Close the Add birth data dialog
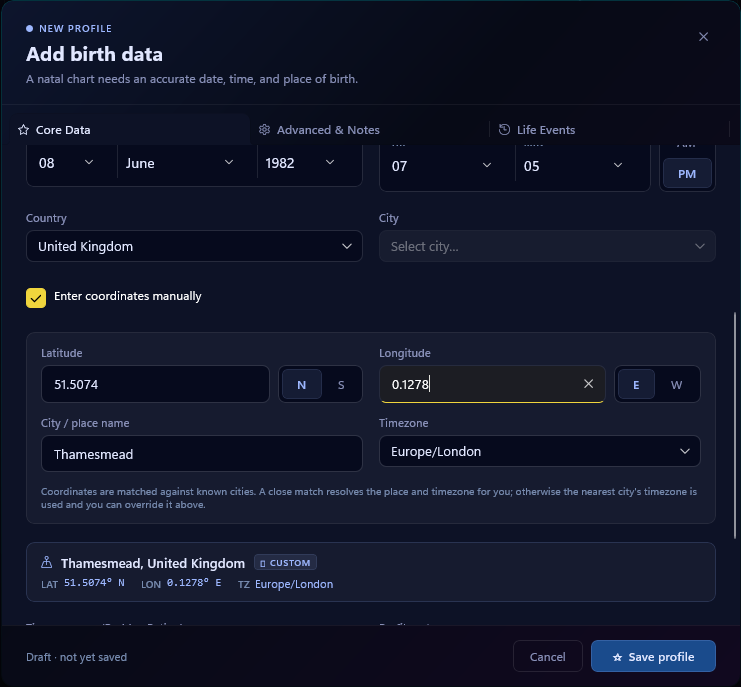Screen dimensions: 741x687 tap(703, 37)
